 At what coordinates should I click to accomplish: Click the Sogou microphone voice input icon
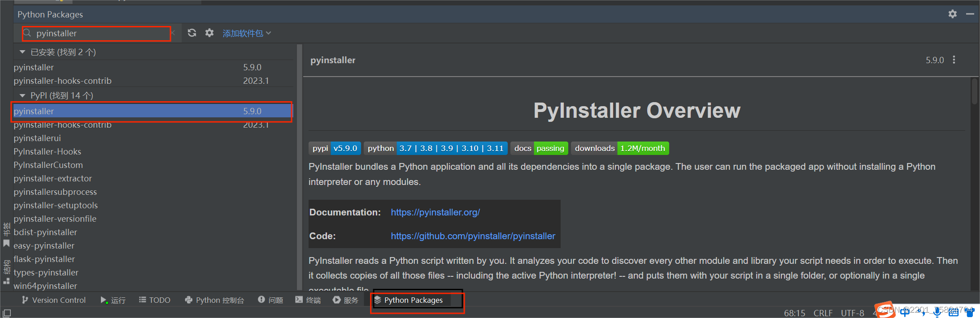(x=937, y=312)
